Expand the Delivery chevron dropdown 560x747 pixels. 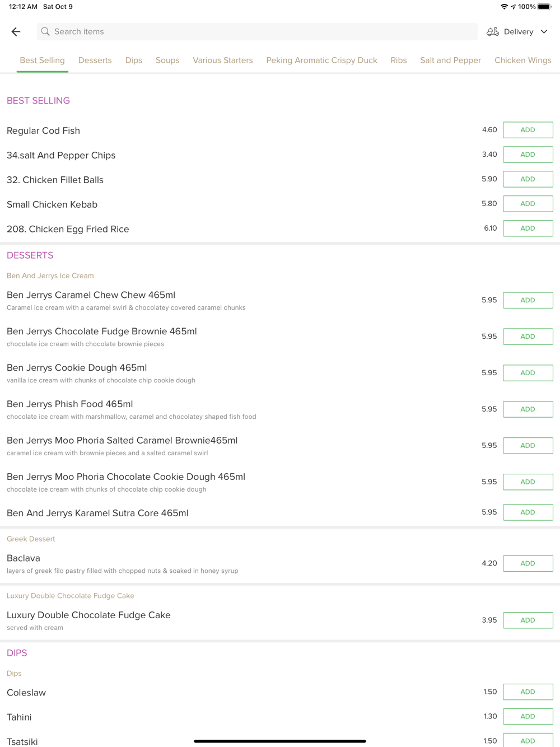point(544,32)
